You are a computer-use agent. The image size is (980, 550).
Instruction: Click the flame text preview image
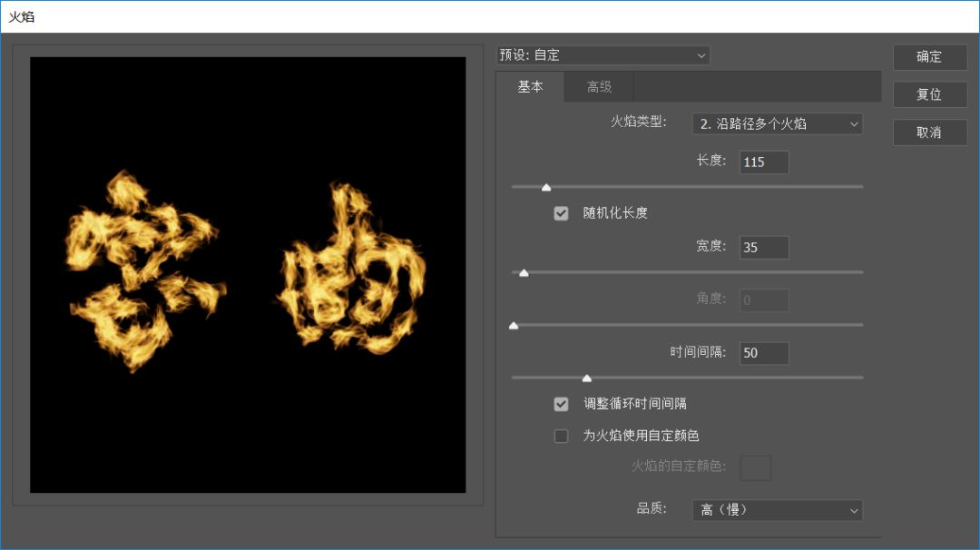(248, 275)
